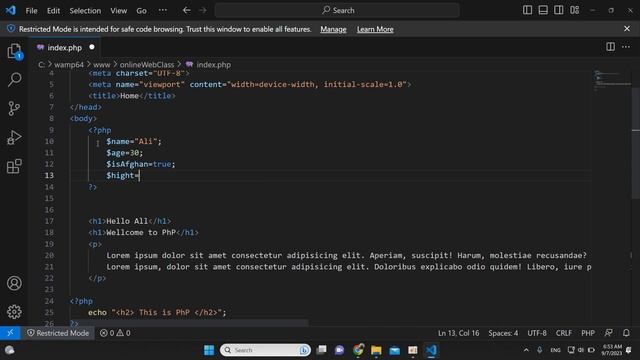Open Chrome from taskbar
The height and width of the screenshot is (360, 640).
[x=358, y=350]
